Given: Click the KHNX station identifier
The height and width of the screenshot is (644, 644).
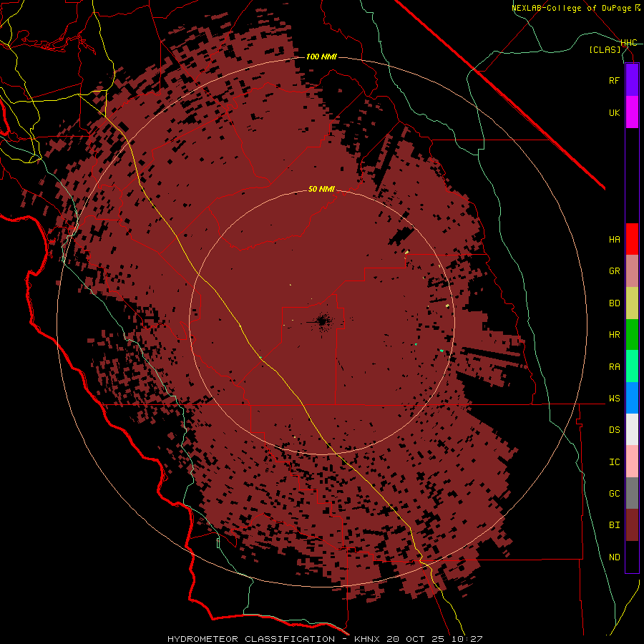Looking at the screenshot, I should coord(367,639).
